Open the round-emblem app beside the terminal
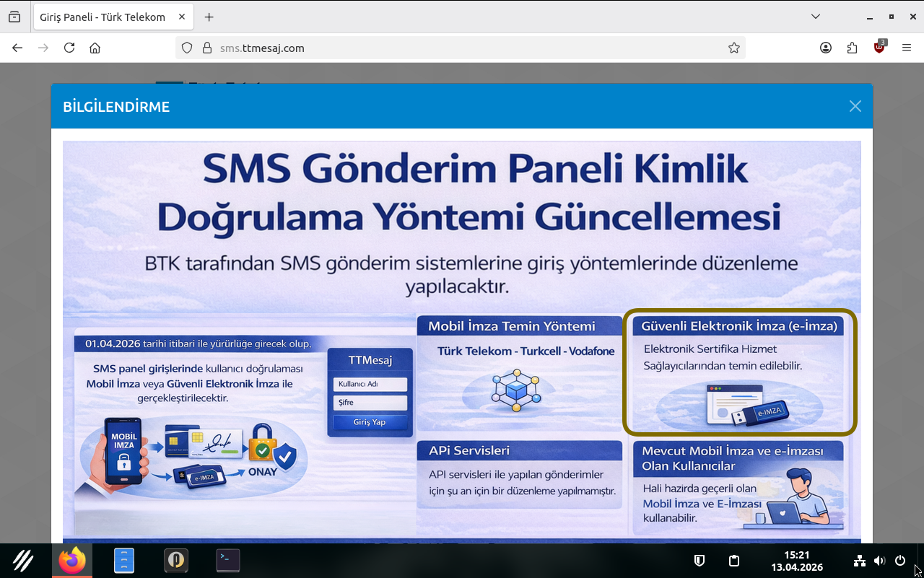 (x=176, y=561)
